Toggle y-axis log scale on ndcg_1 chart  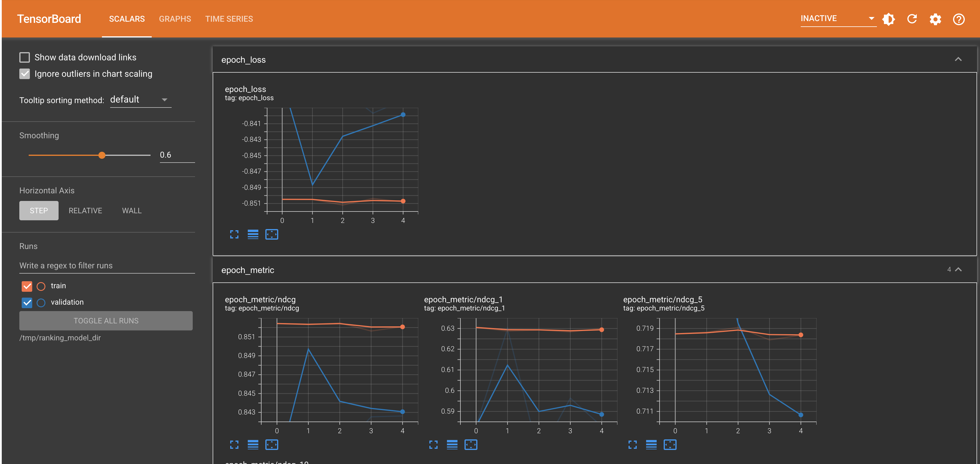452,445
